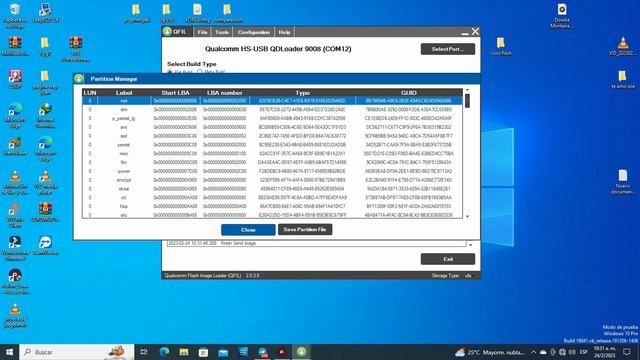Open the Tools menu in QFIL
This screenshot has width=640, height=360.
[222, 32]
